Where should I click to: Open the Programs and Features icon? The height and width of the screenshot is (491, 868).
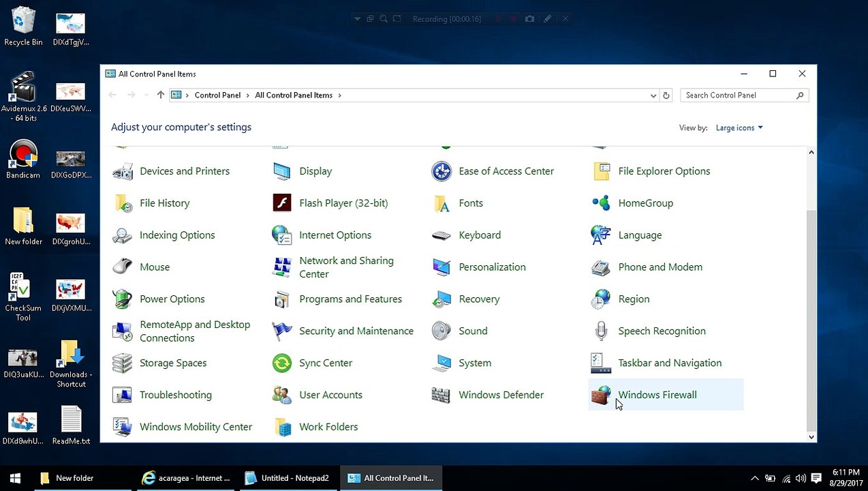[282, 299]
